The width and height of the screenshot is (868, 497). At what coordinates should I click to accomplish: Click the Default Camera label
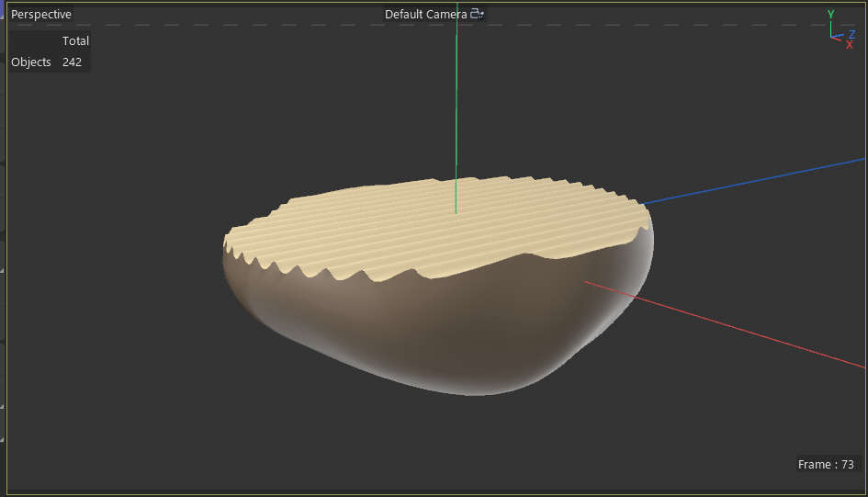pos(425,15)
